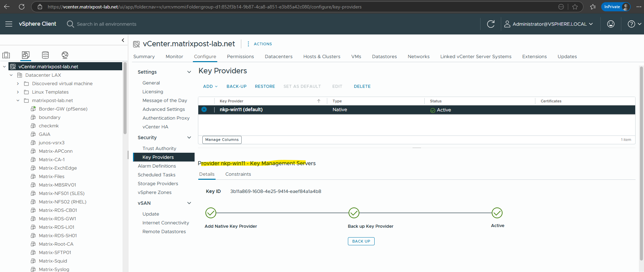644x272 pixels.
Task: Open Trust Authority settings
Action: coord(159,148)
